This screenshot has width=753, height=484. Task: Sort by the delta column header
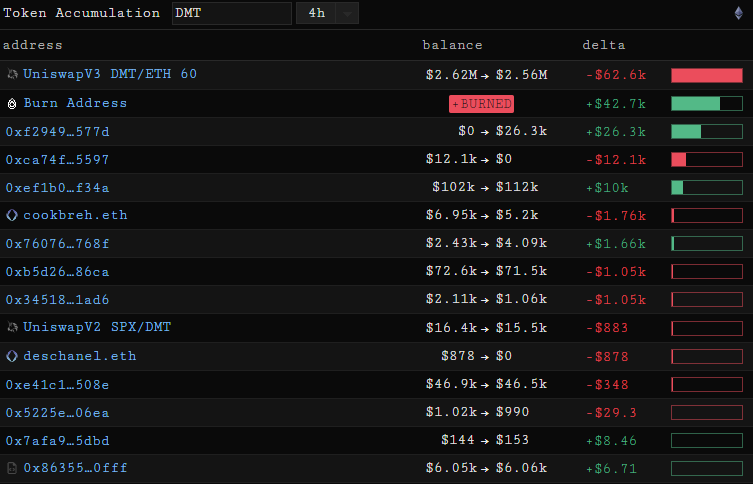tap(604, 45)
